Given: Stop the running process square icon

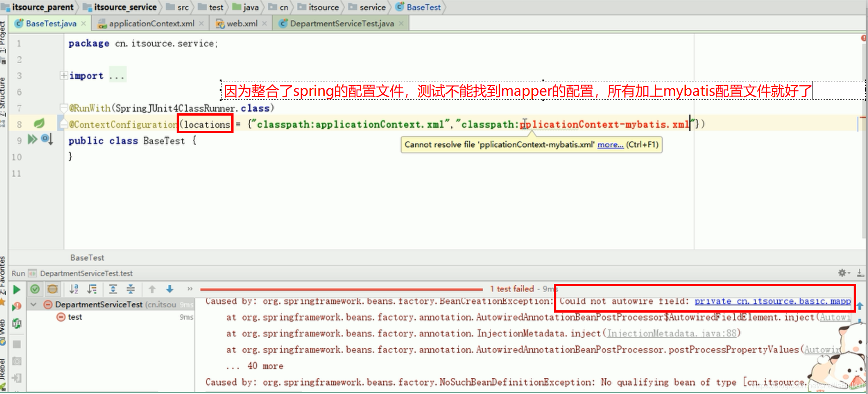Looking at the screenshot, I should [x=17, y=344].
